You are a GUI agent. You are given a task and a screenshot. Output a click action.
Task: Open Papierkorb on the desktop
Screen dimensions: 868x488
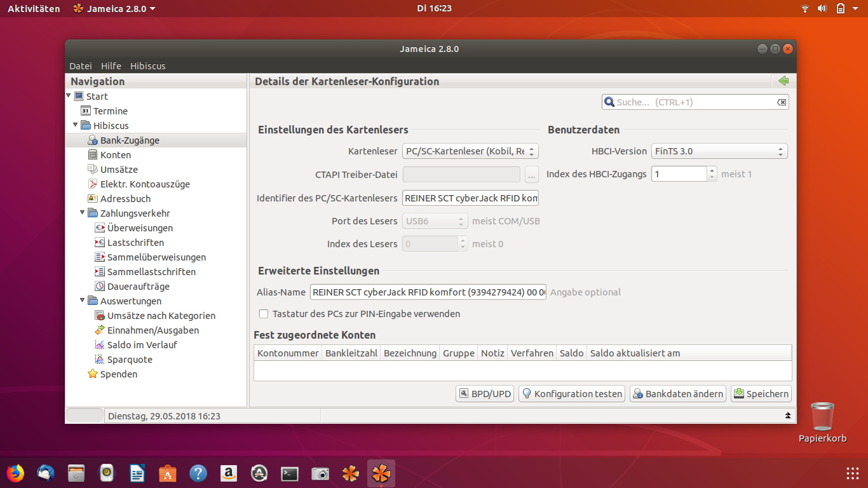(823, 423)
